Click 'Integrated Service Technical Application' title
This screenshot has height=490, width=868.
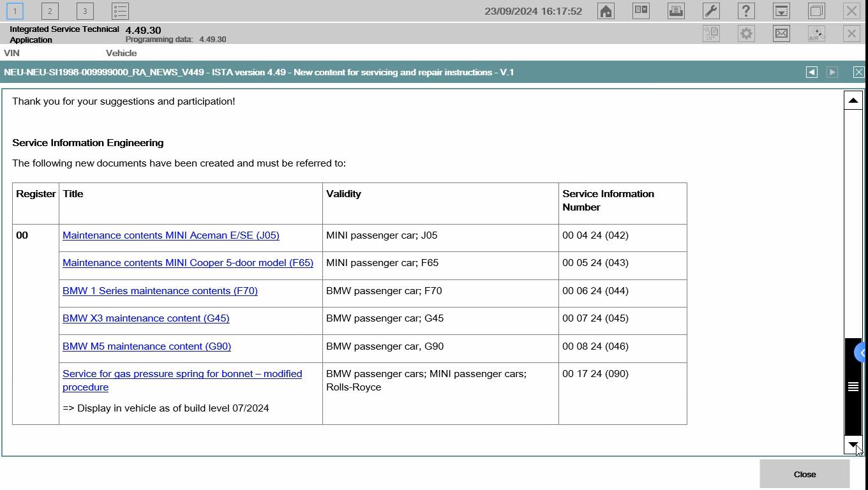[64, 34]
